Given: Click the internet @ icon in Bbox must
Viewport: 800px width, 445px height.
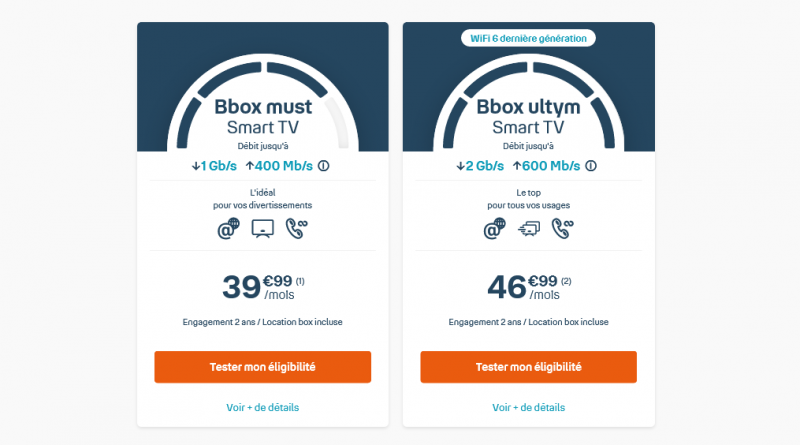Looking at the screenshot, I should coord(228,229).
